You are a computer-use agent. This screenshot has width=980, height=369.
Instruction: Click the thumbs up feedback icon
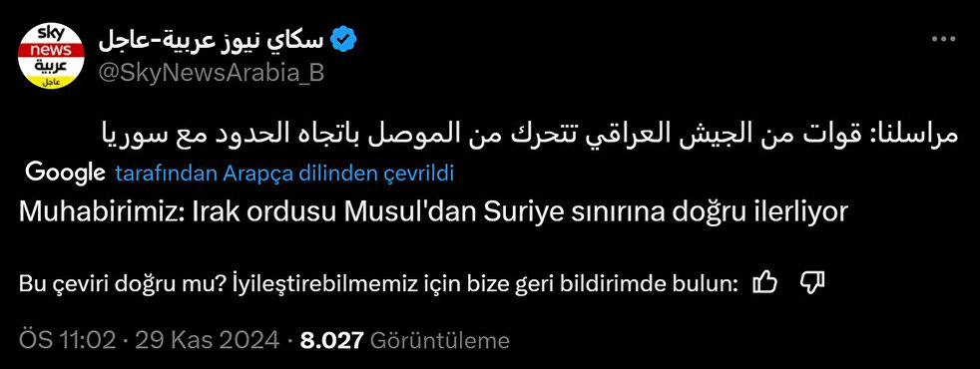coord(765,283)
